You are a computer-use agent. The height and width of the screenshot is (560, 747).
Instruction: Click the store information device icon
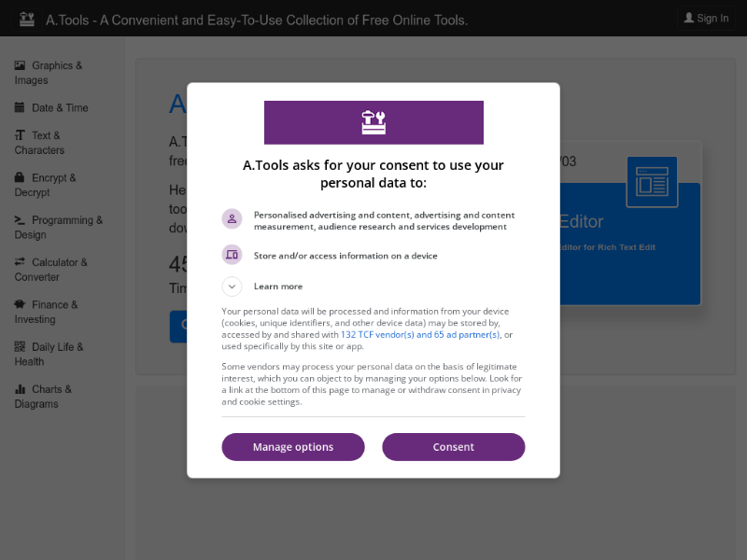click(232, 255)
